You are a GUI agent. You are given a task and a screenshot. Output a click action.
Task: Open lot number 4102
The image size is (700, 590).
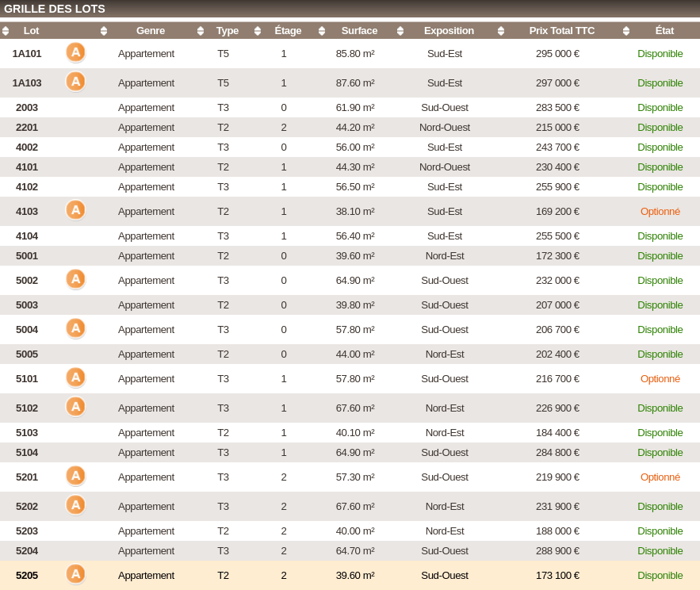point(27,187)
